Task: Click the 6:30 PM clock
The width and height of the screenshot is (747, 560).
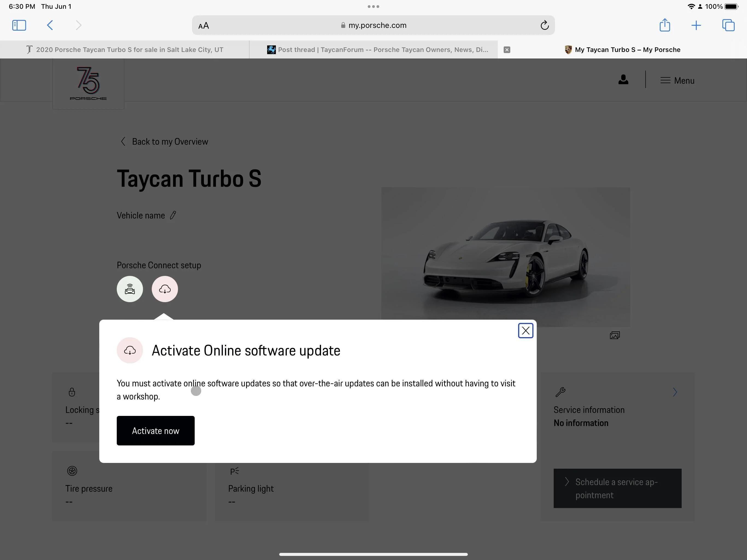Action: pyautogui.click(x=22, y=6)
